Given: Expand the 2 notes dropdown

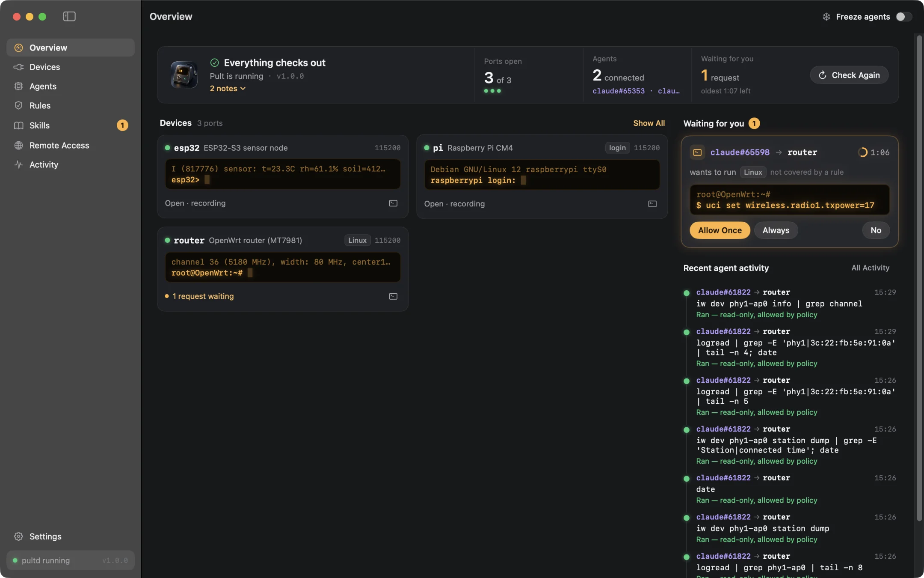Looking at the screenshot, I should (228, 88).
